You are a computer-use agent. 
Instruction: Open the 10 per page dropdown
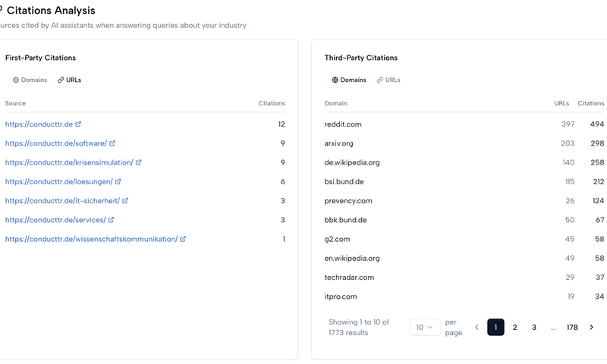click(425, 328)
